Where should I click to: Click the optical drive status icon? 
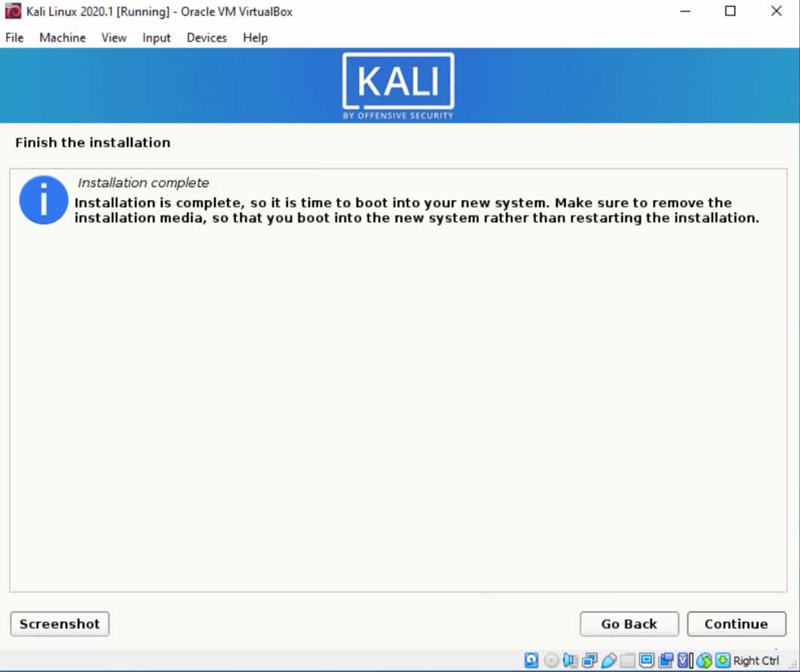point(551,660)
